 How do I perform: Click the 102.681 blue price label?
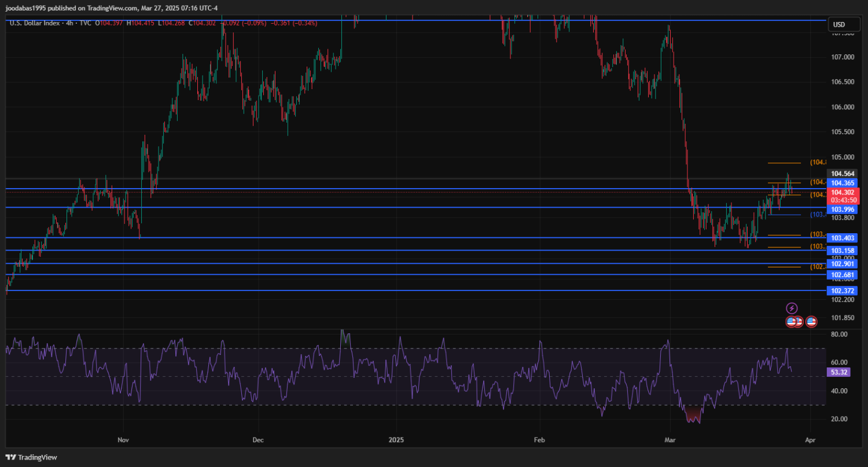[x=842, y=274]
